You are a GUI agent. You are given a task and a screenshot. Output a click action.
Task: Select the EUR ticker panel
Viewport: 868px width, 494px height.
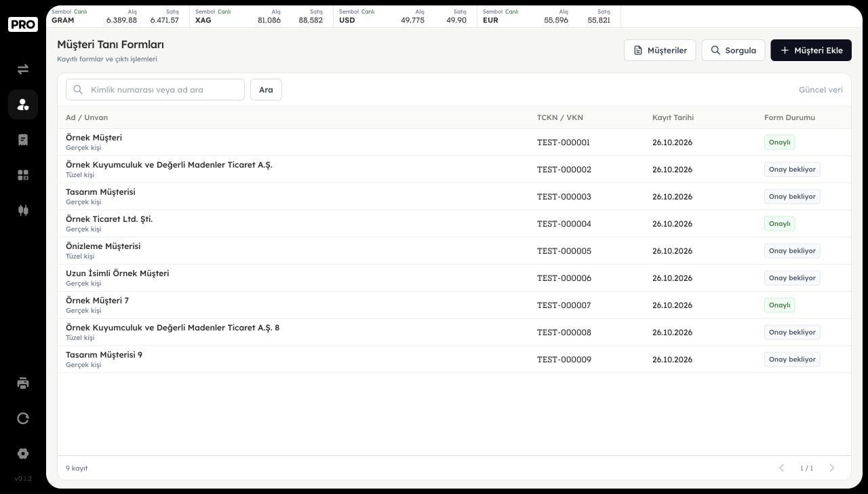pos(549,16)
